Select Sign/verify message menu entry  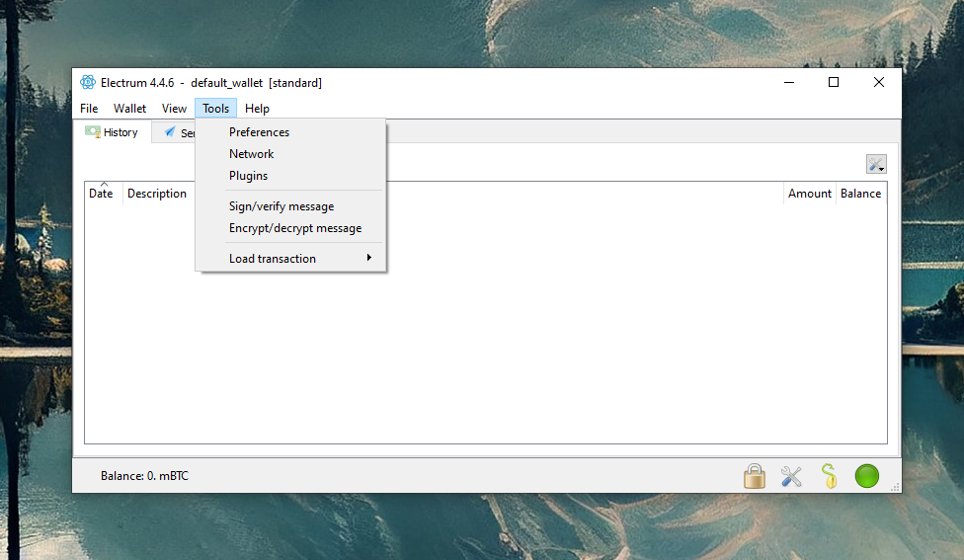(x=281, y=206)
